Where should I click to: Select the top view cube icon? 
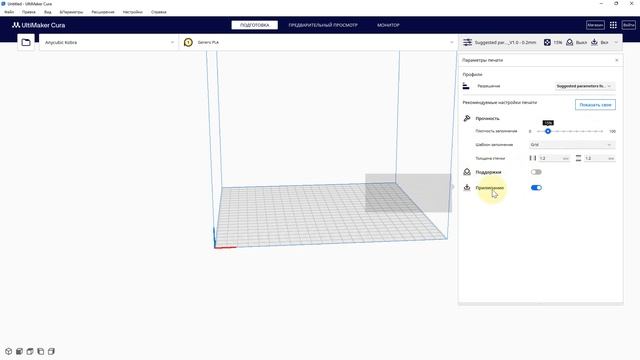(x=30, y=351)
